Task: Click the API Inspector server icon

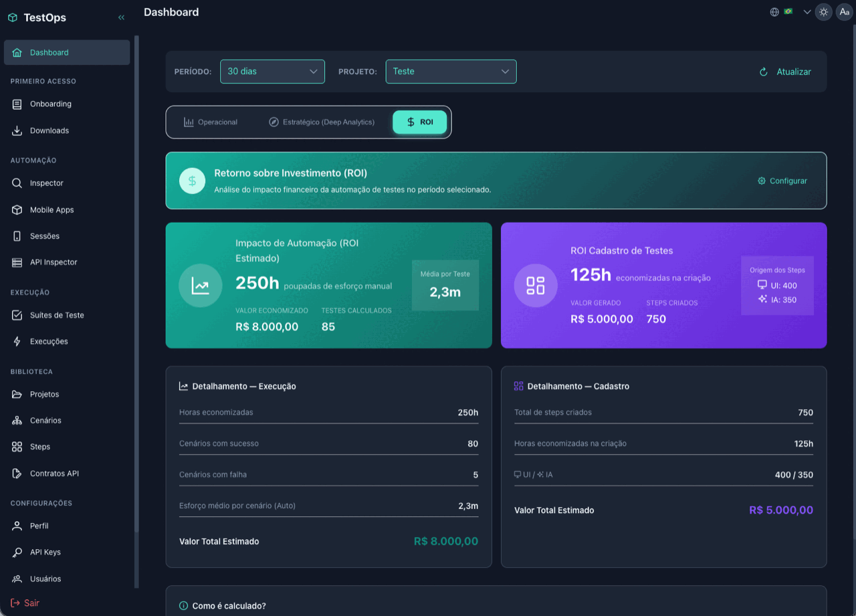Action: click(x=17, y=262)
